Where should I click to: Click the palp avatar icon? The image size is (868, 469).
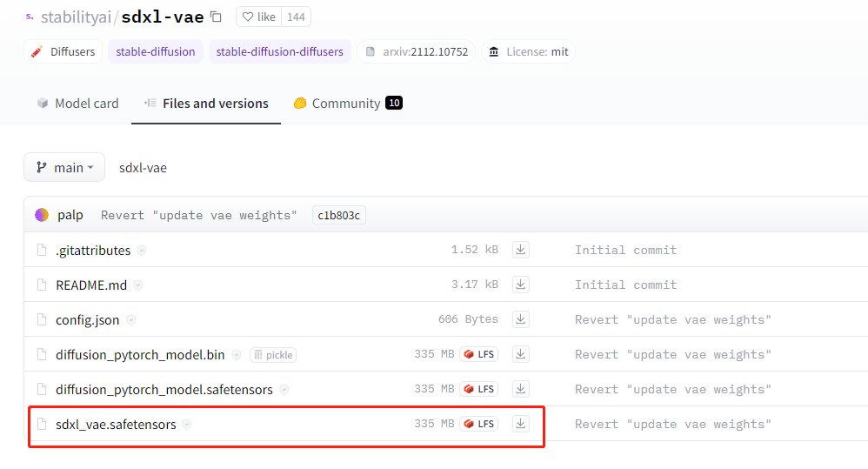[x=42, y=215]
